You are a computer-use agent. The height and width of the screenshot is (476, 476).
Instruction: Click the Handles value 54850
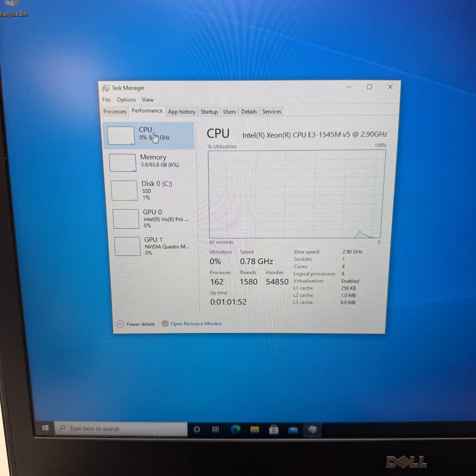pyautogui.click(x=277, y=282)
